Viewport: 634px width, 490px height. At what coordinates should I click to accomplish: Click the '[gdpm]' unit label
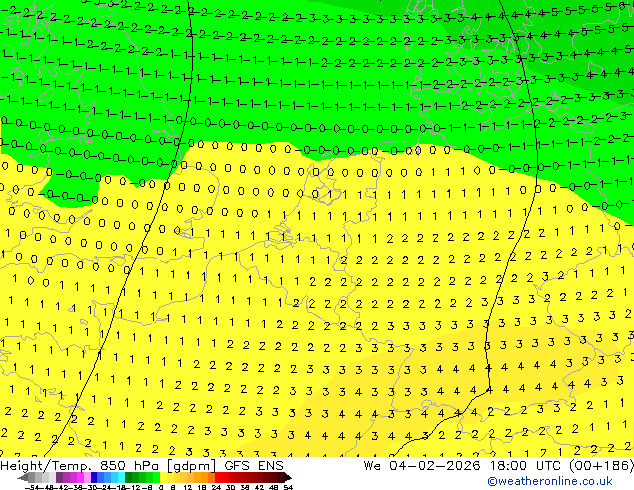192,466
